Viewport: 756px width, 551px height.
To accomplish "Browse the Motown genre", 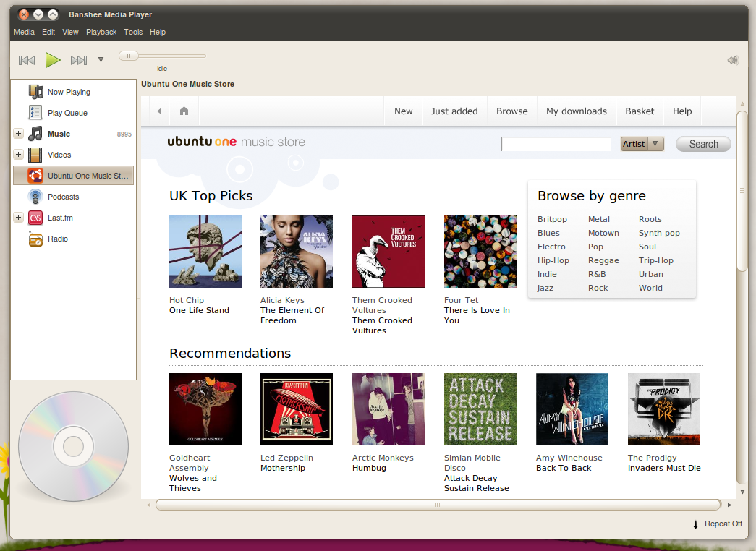I will [x=603, y=233].
